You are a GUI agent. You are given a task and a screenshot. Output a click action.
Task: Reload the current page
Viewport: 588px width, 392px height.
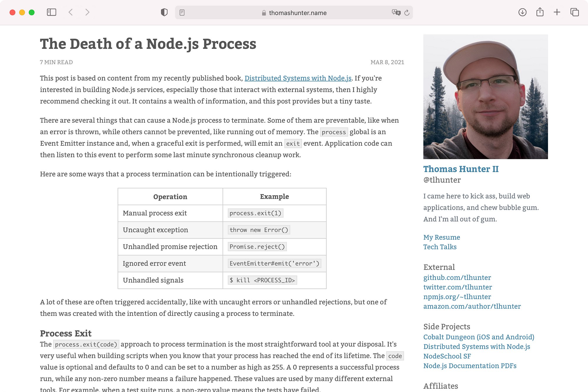[407, 13]
